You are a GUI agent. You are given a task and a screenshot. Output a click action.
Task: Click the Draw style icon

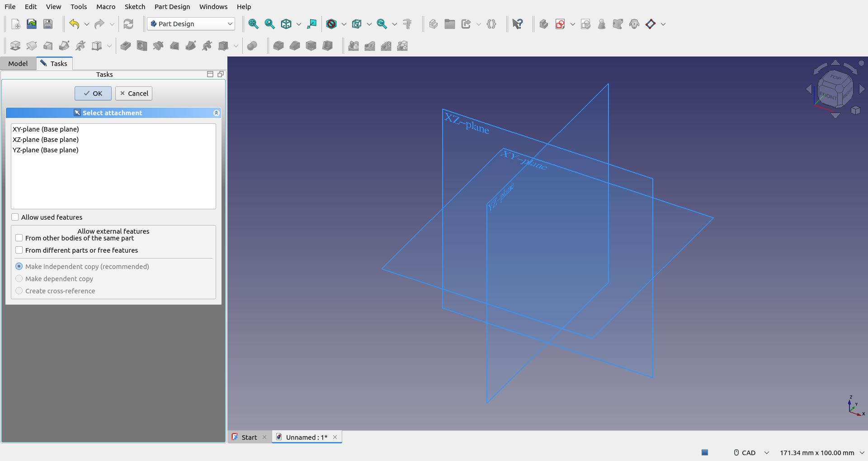click(x=331, y=24)
